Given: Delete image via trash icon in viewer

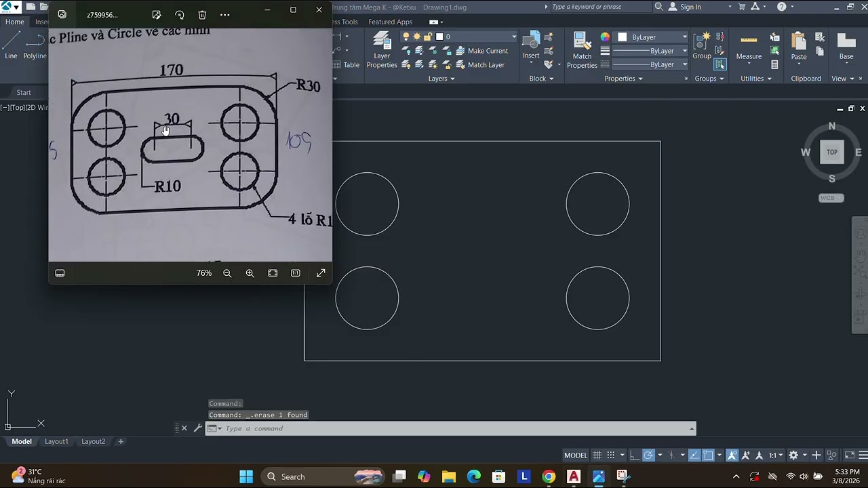Looking at the screenshot, I should [x=202, y=14].
